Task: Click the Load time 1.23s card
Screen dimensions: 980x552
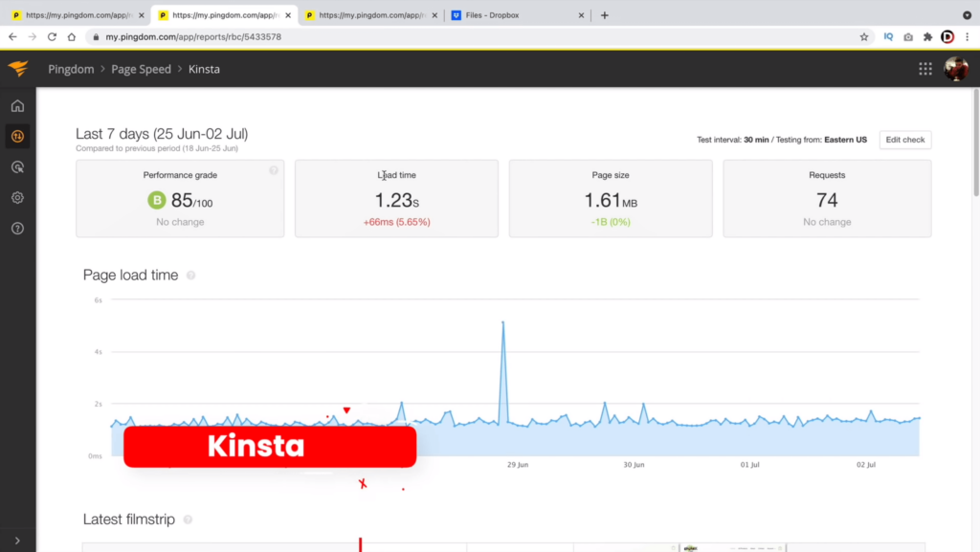Action: pos(396,199)
